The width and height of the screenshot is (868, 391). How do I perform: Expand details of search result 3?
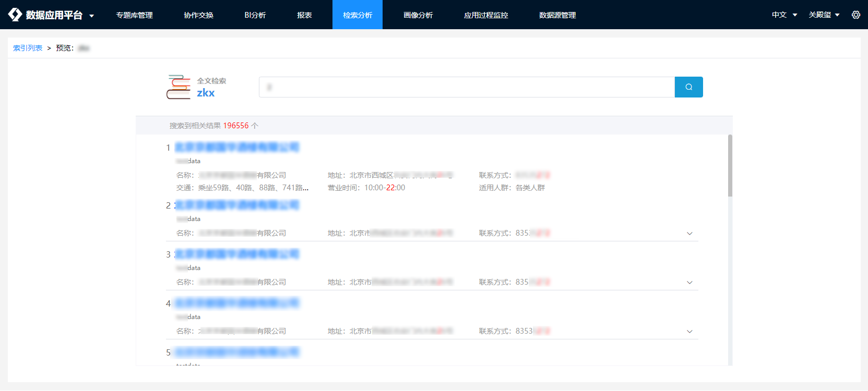tap(689, 283)
